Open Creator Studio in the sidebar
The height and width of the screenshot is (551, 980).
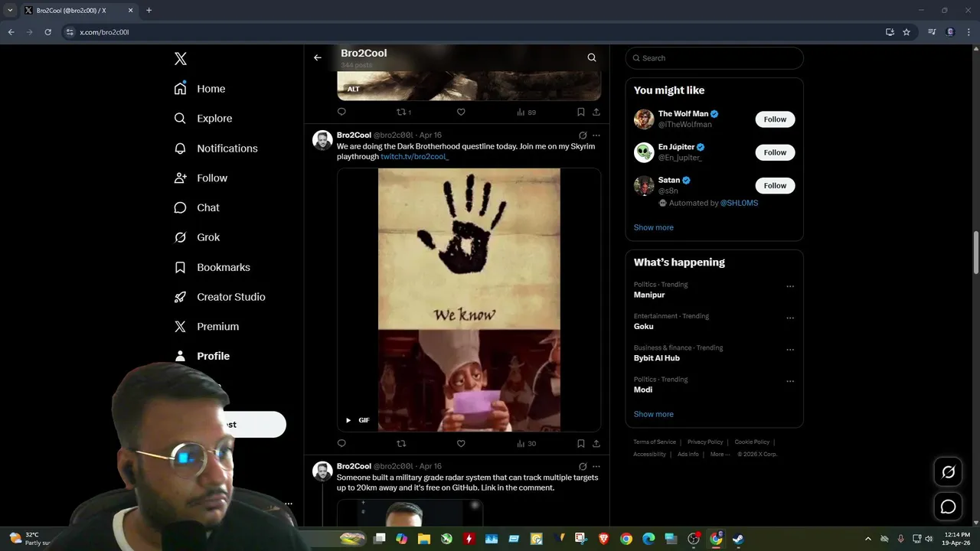click(x=220, y=297)
